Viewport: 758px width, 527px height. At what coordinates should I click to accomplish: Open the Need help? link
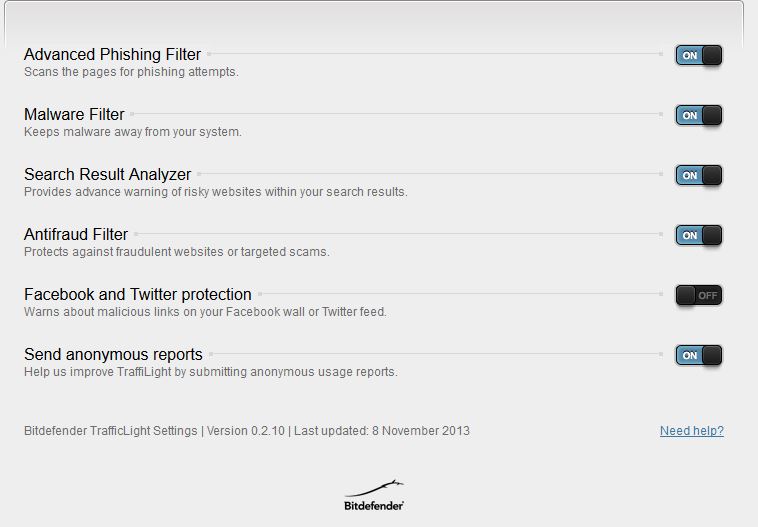coord(692,430)
